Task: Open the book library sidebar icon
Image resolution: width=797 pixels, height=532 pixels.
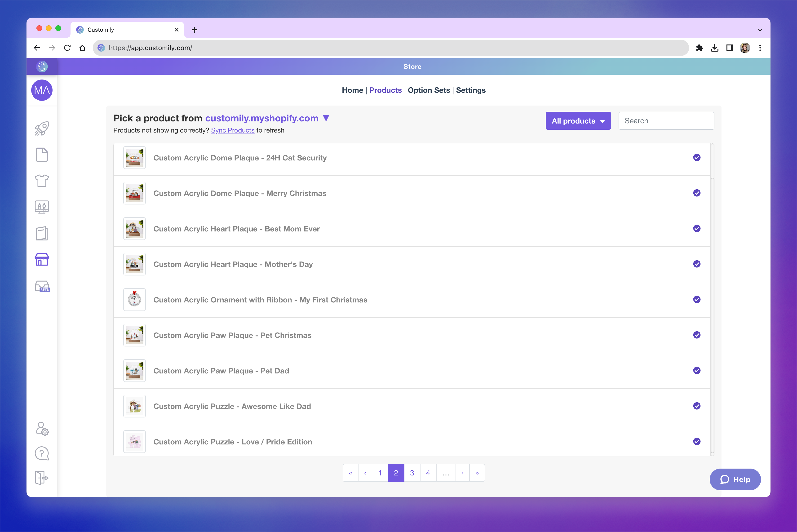Action: pos(42,233)
